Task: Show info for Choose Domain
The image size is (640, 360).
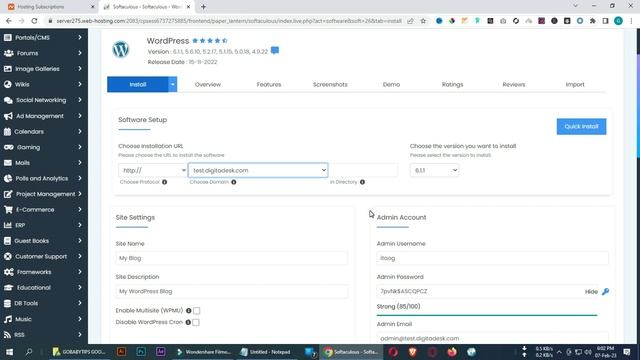Action: 233,182
